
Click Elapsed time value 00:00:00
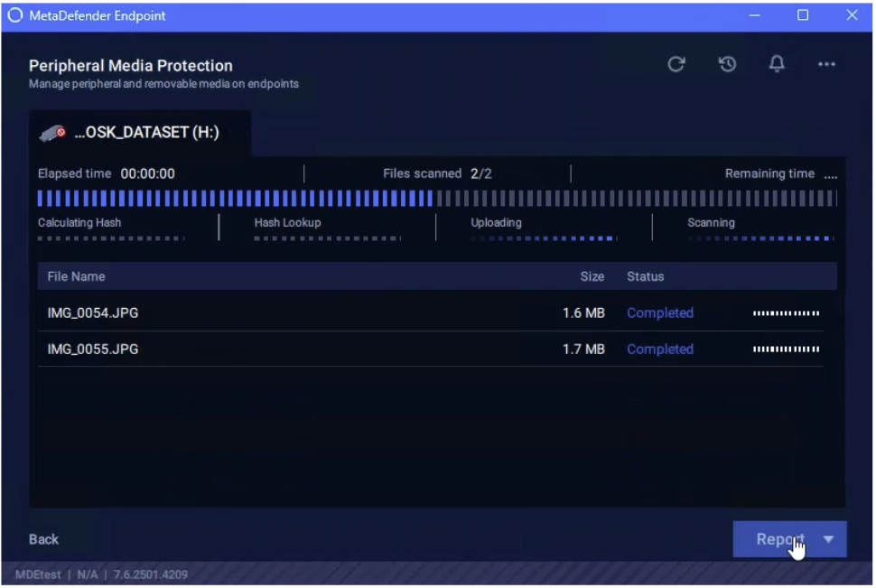tap(147, 173)
